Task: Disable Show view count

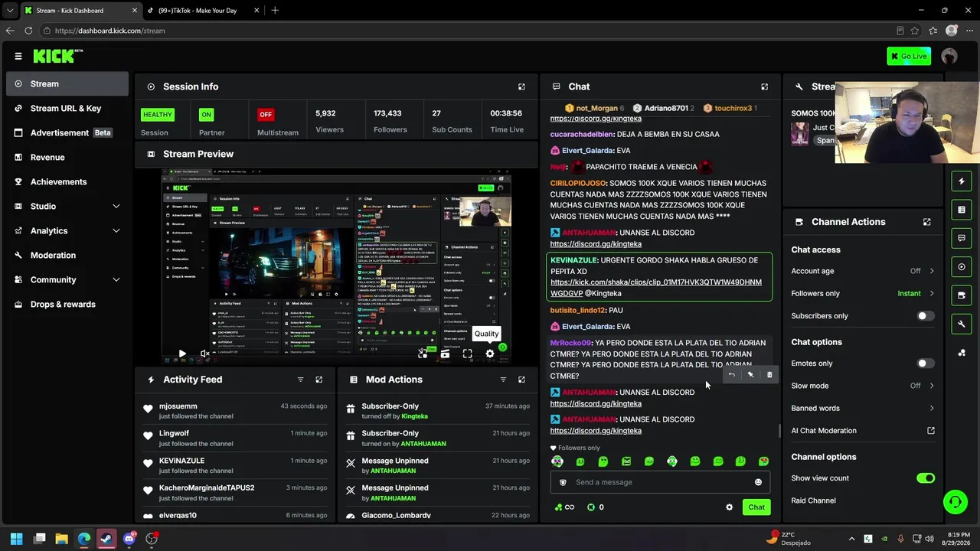Action: click(x=926, y=478)
